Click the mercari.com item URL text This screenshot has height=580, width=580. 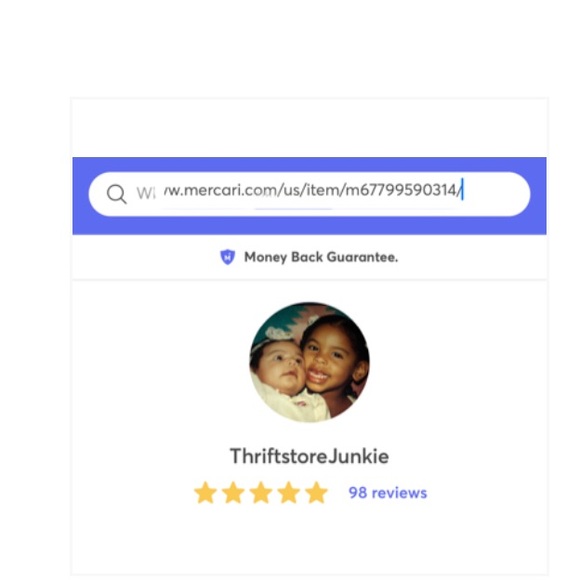(311, 190)
